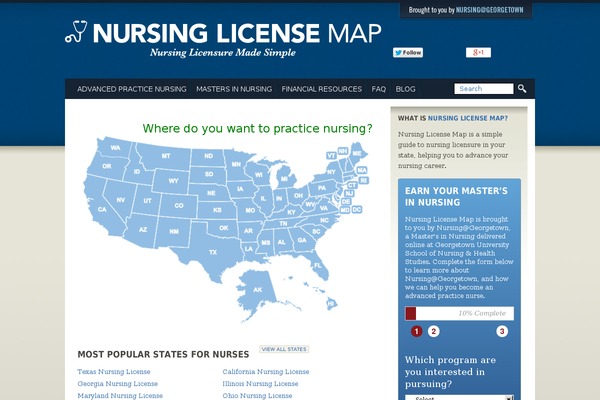Click the Nursing License Map sidebar link
600x400 pixels.
click(468, 118)
